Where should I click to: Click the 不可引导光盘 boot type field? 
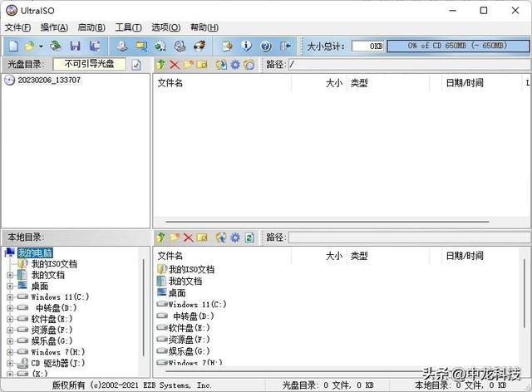89,64
